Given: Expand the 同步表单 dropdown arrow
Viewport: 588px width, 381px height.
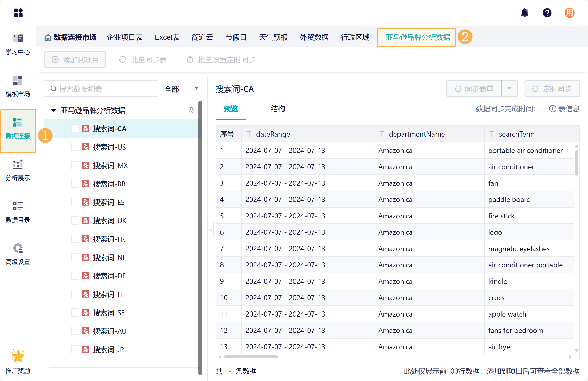Looking at the screenshot, I should click(509, 88).
